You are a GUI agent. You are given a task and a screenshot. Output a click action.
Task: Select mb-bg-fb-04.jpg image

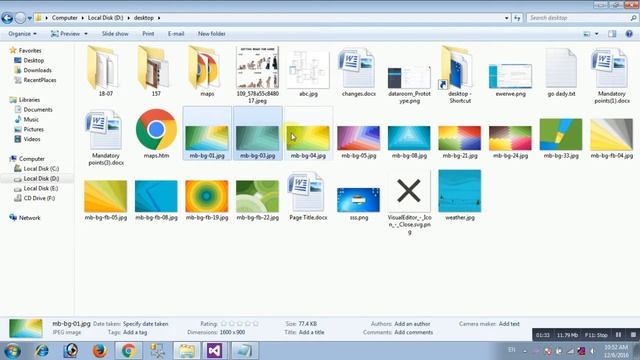pyautogui.click(x=611, y=138)
